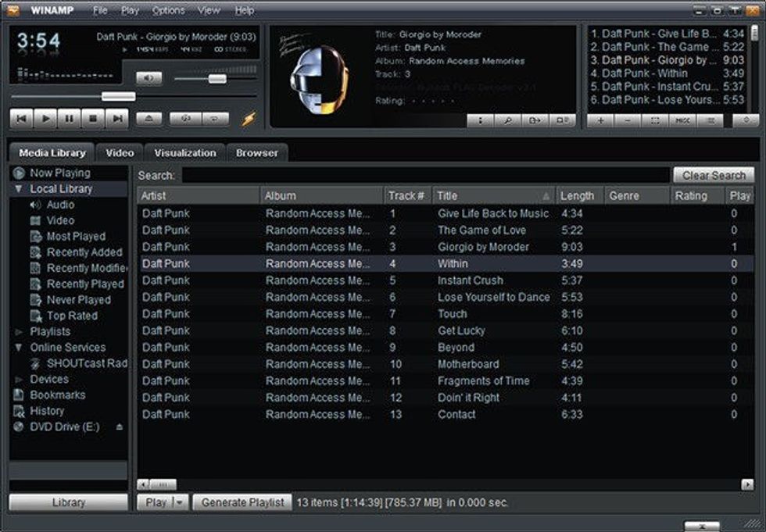The image size is (766, 532).
Task: Adjust the volume slider
Action: (216, 78)
